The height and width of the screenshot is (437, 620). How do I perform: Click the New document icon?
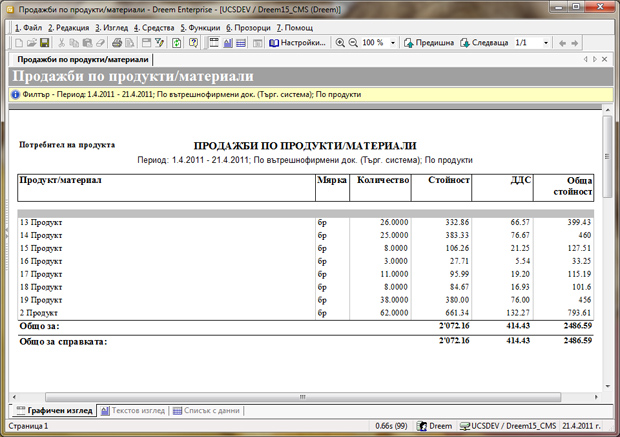(x=19, y=43)
